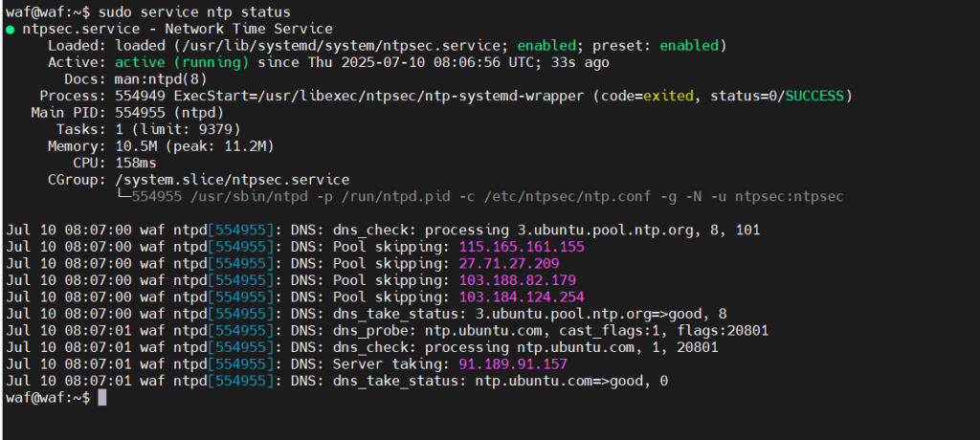Click the terminal cursor block at prompt
This screenshot has height=440, width=980.
tap(102, 398)
